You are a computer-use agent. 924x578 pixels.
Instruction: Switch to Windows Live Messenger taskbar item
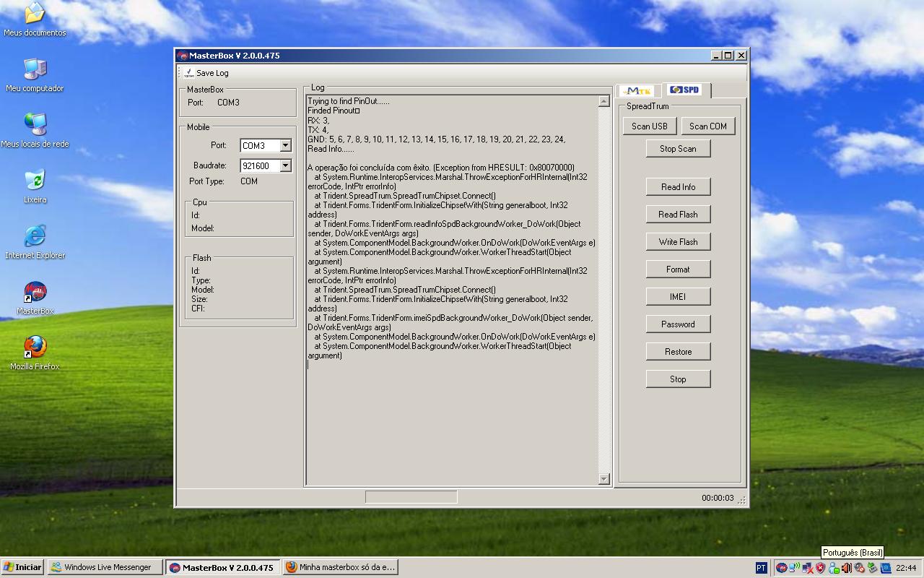click(105, 567)
